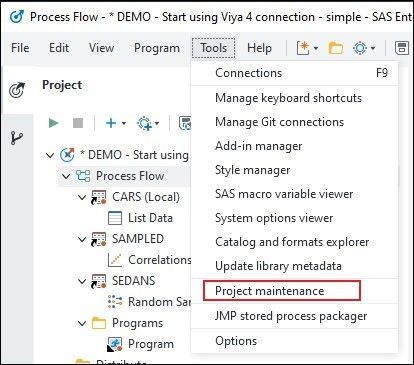Open dropdown arrow next to plus icon
This screenshot has width=414, height=365.
pos(124,123)
